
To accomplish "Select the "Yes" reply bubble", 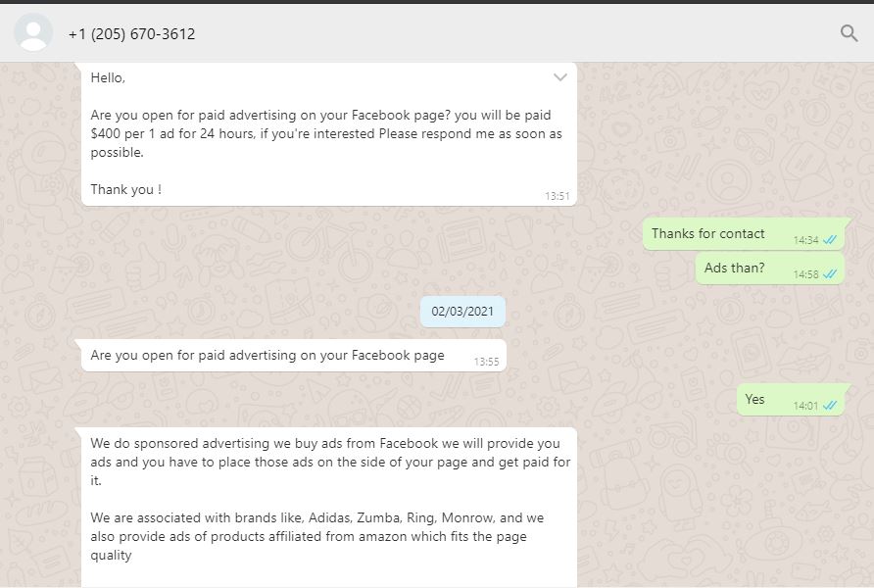I will 792,400.
